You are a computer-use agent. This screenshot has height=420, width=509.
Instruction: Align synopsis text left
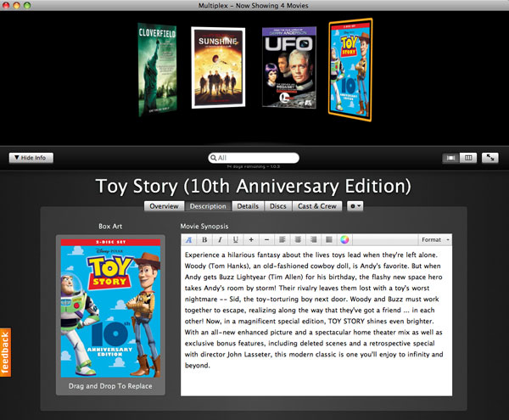point(282,240)
